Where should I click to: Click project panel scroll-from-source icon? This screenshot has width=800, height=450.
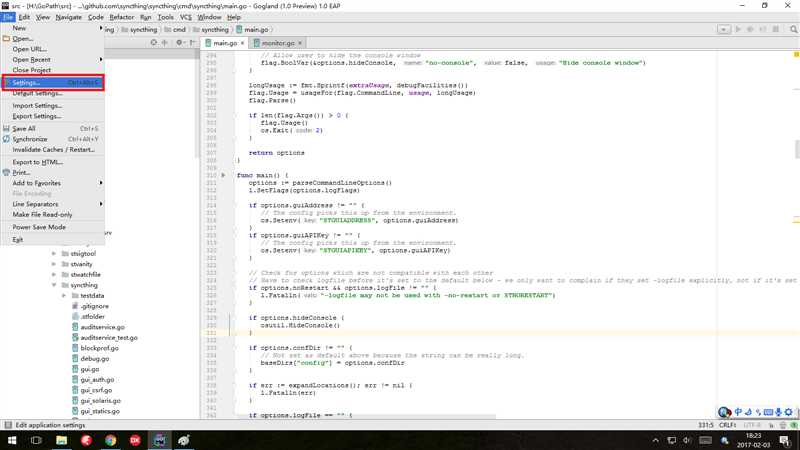point(154,43)
